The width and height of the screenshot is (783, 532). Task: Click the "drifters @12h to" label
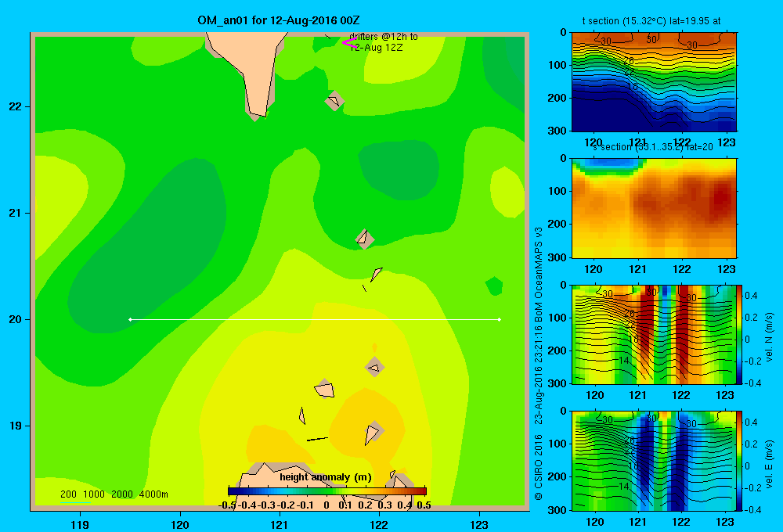[x=384, y=37]
